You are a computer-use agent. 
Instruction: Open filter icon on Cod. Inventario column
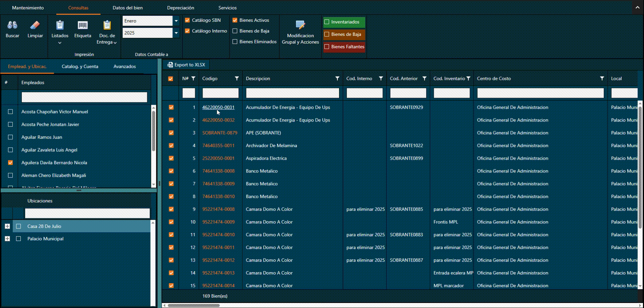coord(468,79)
